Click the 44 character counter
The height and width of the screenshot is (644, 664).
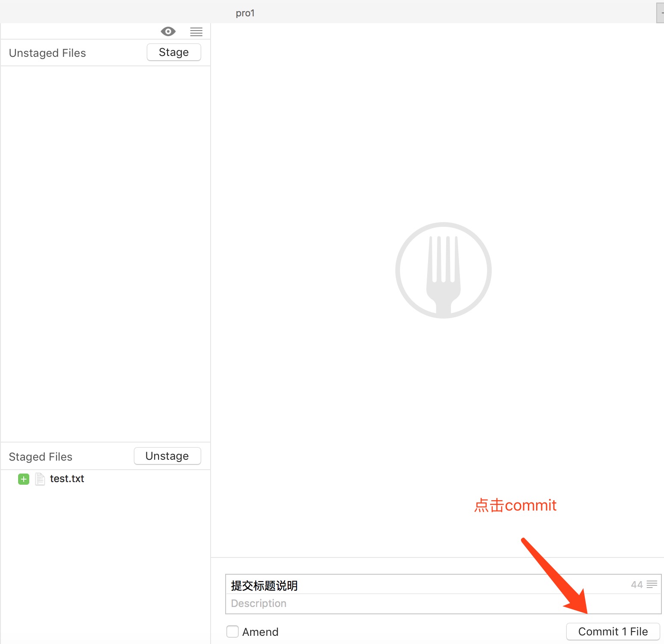[636, 585]
